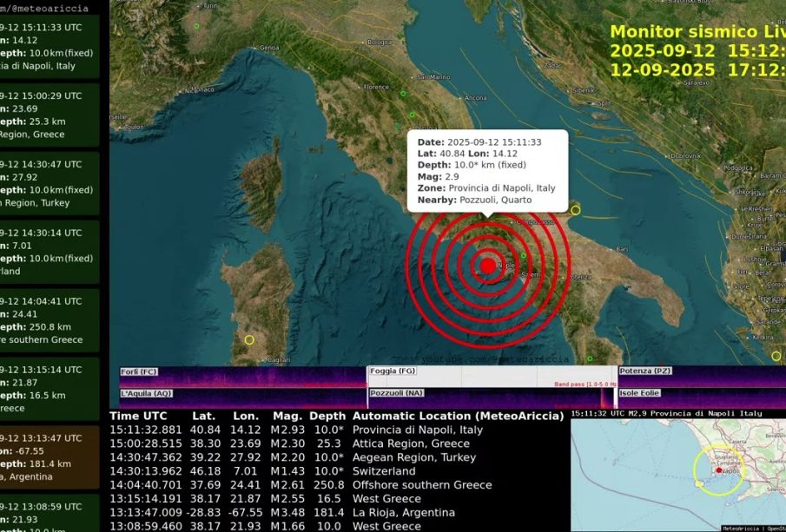Image resolution: width=786 pixels, height=532 pixels.
Task: Click the yellow circle marker right of popup
Action: pyautogui.click(x=575, y=210)
